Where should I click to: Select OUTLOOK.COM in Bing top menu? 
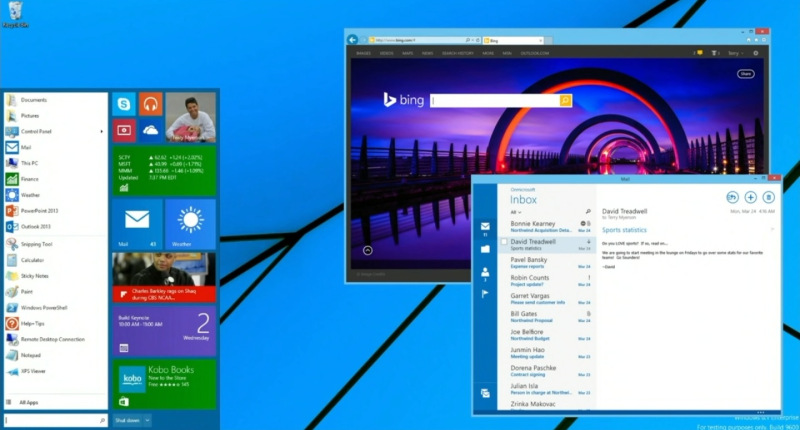click(535, 53)
